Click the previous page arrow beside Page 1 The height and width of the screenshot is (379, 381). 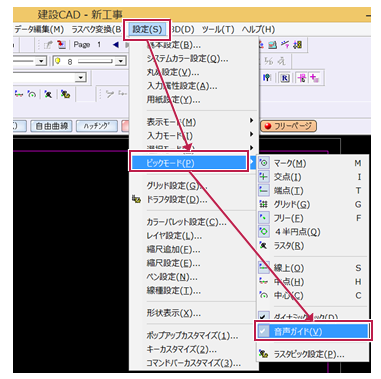click(116, 44)
